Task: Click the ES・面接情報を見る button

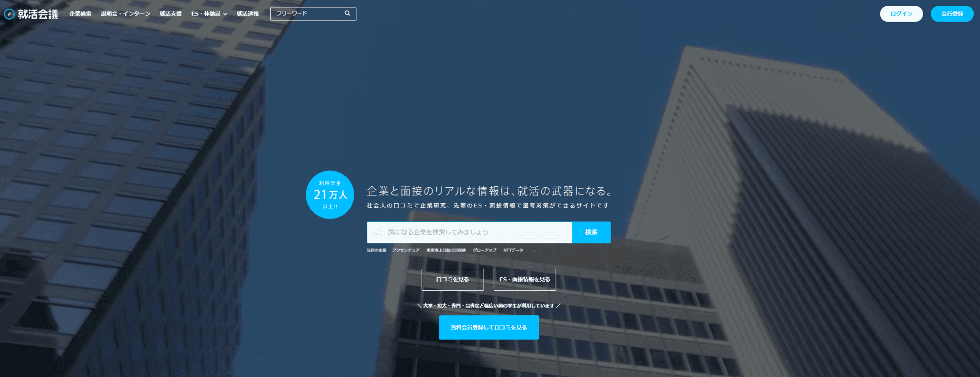Action: pos(525,280)
